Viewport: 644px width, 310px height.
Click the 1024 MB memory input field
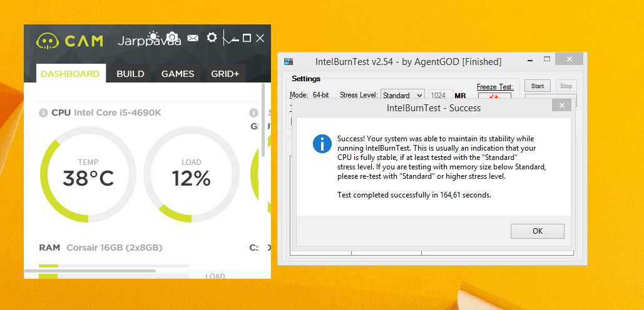pyautogui.click(x=441, y=95)
